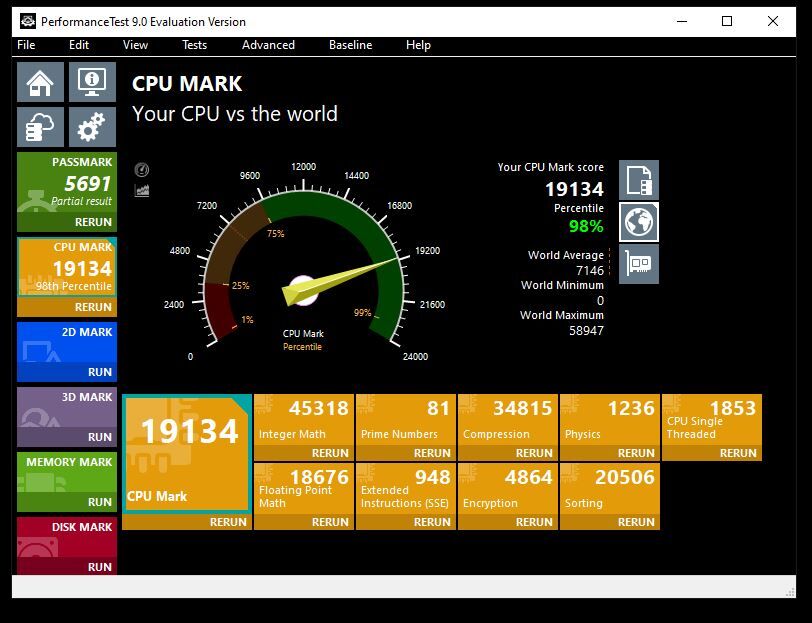Open the View menu

pos(135,45)
